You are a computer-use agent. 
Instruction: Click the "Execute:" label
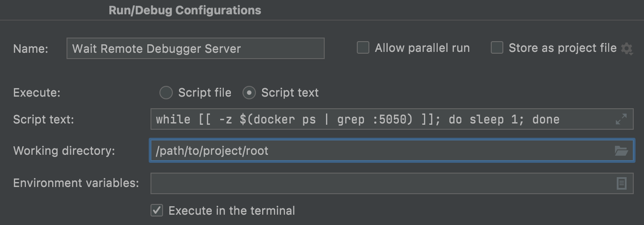(37, 93)
